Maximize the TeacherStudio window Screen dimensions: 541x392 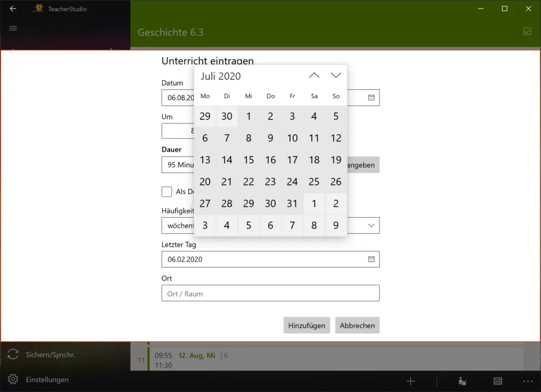[x=505, y=8]
